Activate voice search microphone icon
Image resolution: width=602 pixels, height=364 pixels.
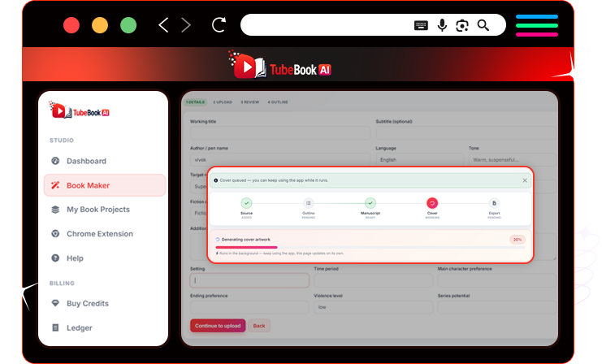tap(442, 25)
